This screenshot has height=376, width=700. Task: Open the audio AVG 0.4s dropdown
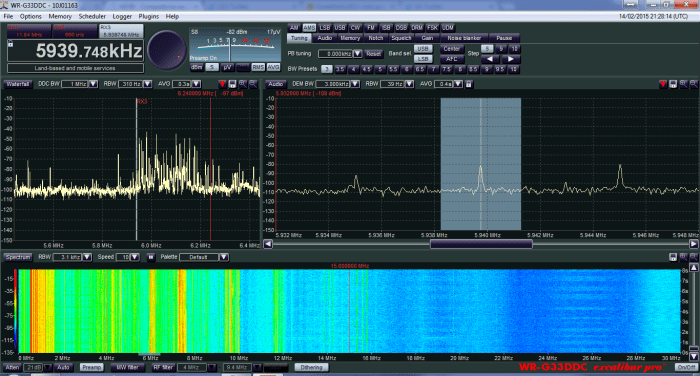(458, 84)
